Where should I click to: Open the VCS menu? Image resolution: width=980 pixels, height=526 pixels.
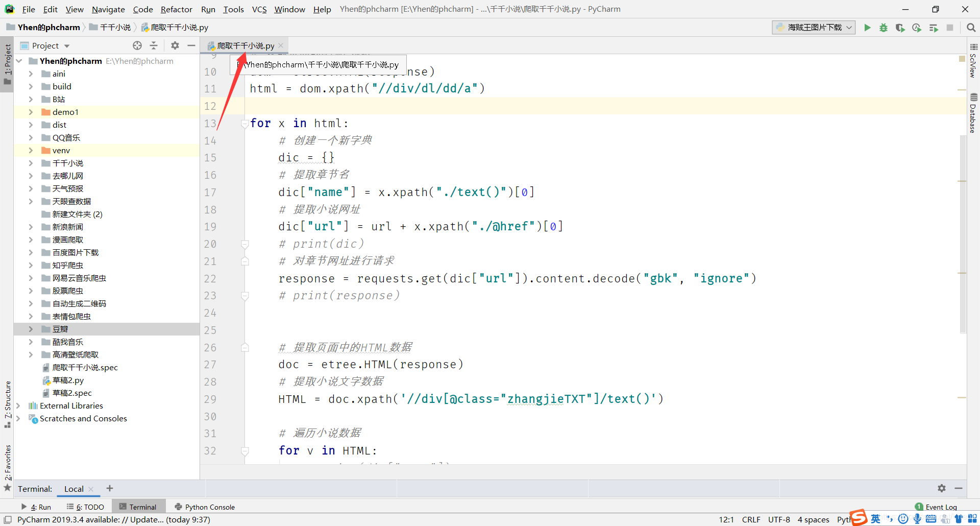[x=259, y=9]
